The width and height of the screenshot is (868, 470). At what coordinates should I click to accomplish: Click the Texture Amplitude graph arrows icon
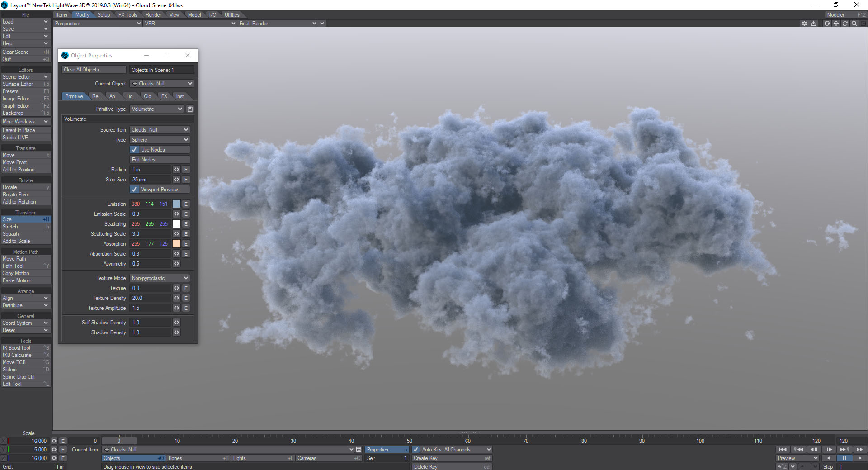click(x=176, y=308)
